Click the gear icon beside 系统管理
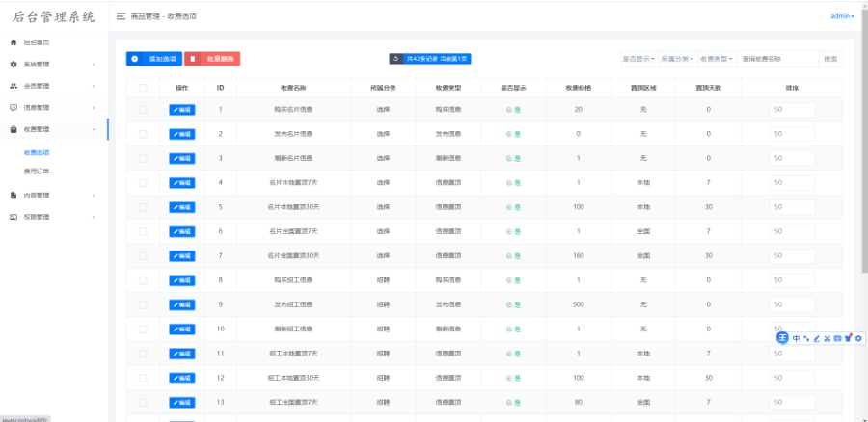The height and width of the screenshot is (422, 868). [14, 64]
